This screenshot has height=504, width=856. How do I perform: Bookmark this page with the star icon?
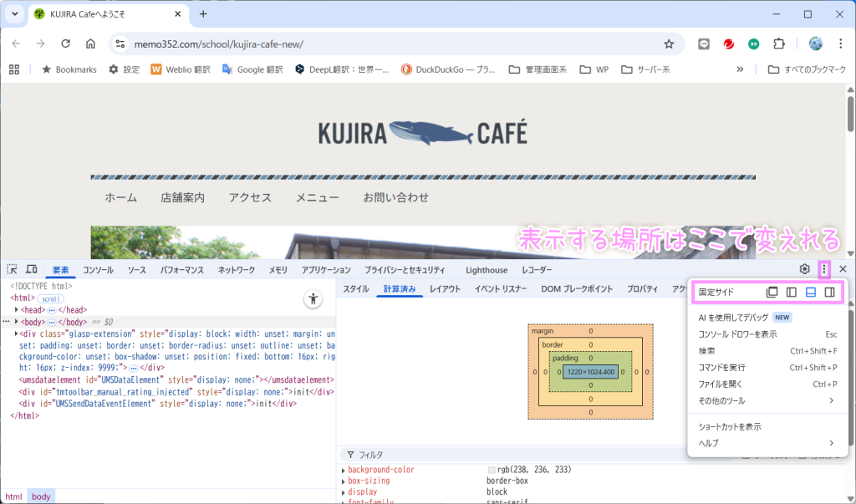point(669,43)
